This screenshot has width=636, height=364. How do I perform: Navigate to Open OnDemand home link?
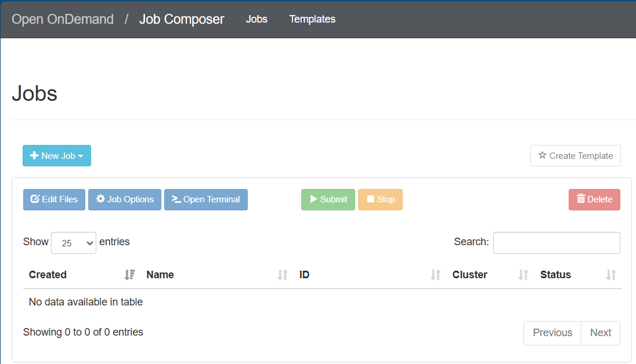pos(63,19)
